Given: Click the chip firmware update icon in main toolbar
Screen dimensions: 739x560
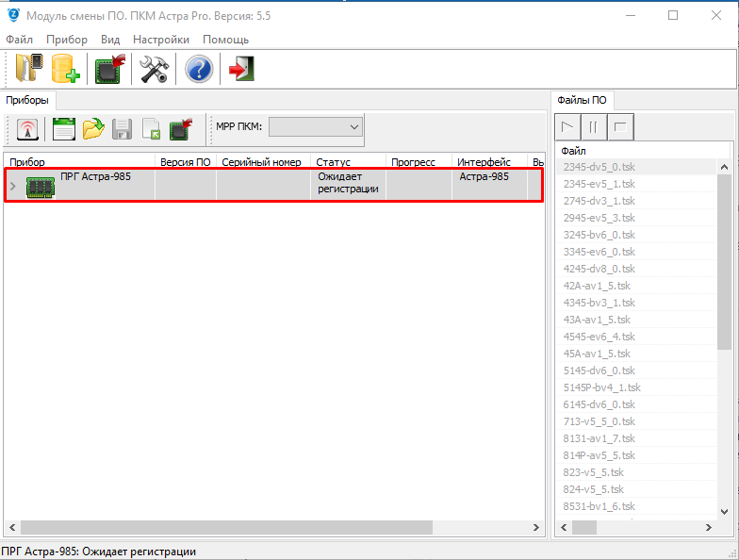Looking at the screenshot, I should 110,69.
